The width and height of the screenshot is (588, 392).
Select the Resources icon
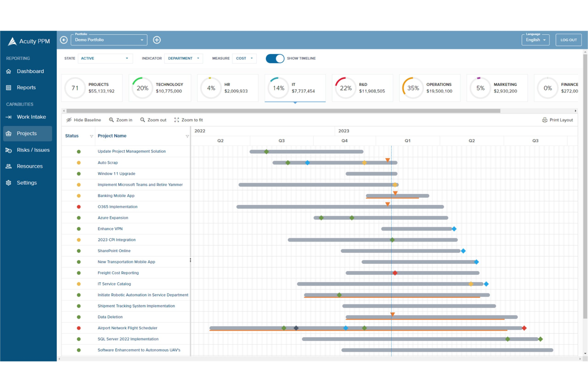8,166
